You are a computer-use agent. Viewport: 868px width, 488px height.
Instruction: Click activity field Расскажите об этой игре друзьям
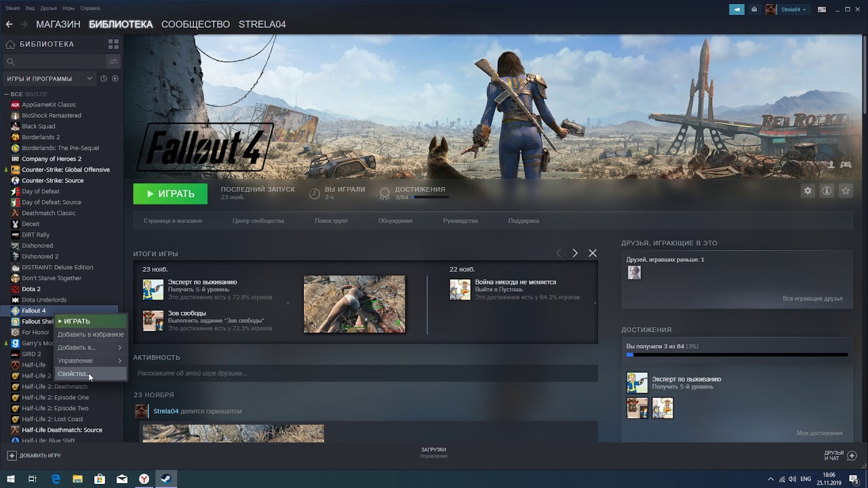[x=366, y=373]
